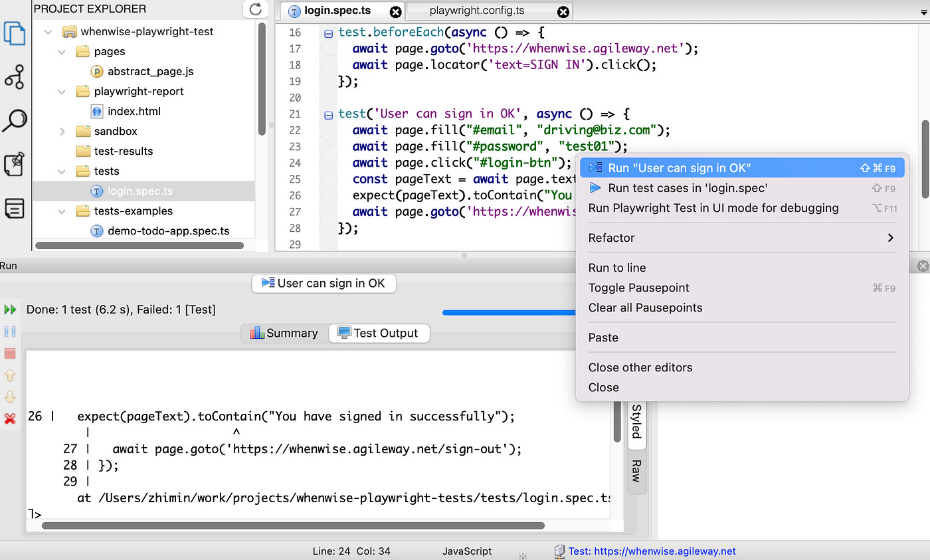Click the demo-todo-app.spec.ts file icon
This screenshot has height=560, width=930.
coord(97,231)
